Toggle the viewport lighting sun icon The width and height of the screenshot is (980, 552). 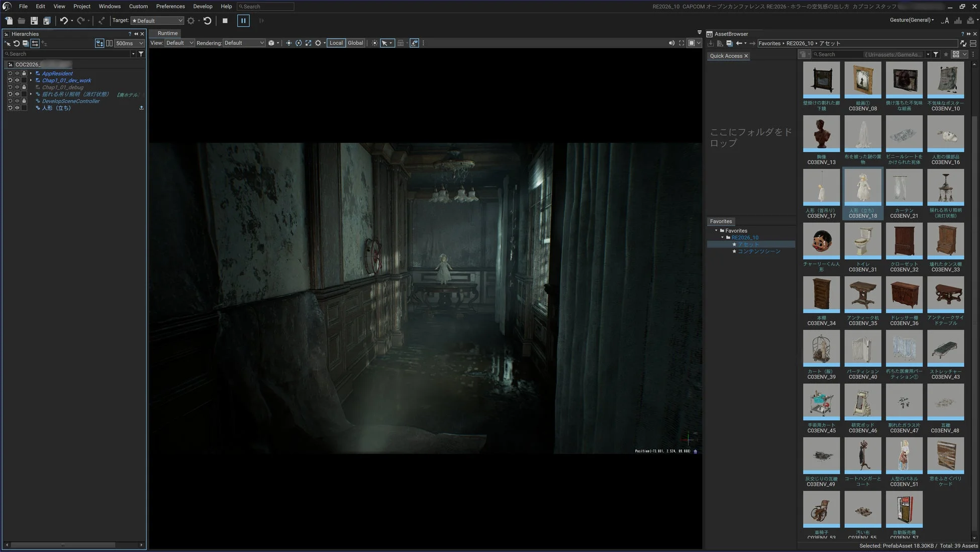click(374, 43)
